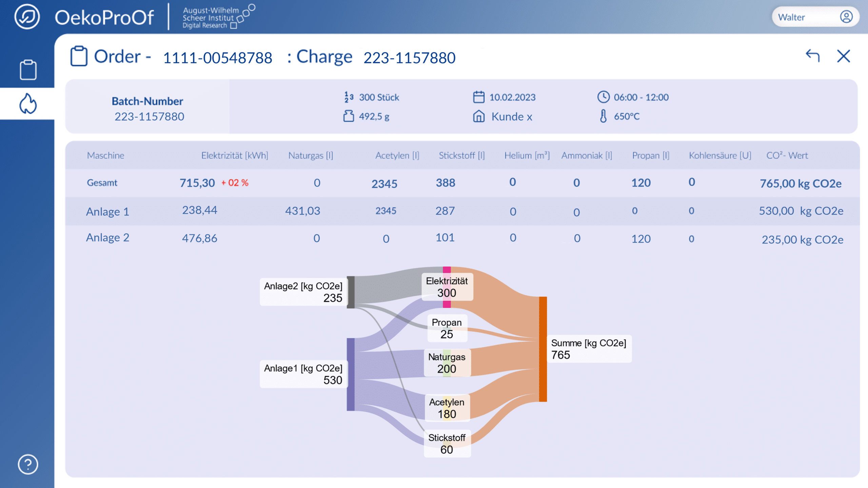Click the CO²-Wert column header
Image resolution: width=868 pixels, height=488 pixels.
787,155
